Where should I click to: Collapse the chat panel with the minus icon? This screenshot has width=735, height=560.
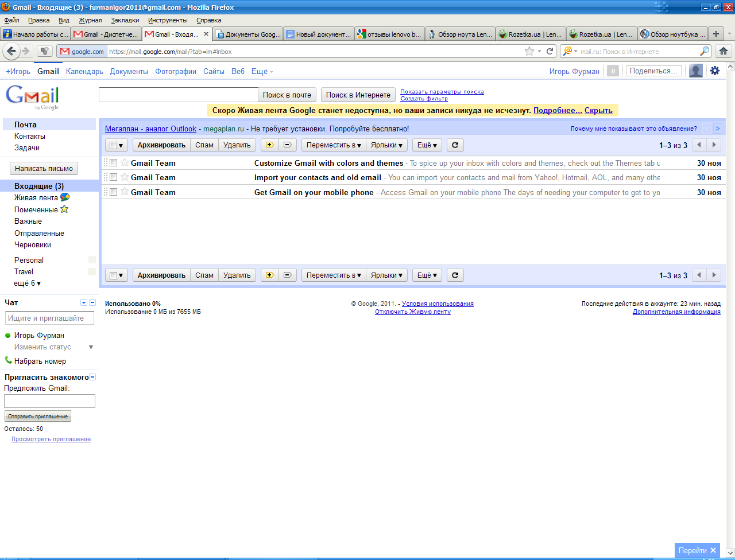(x=92, y=302)
